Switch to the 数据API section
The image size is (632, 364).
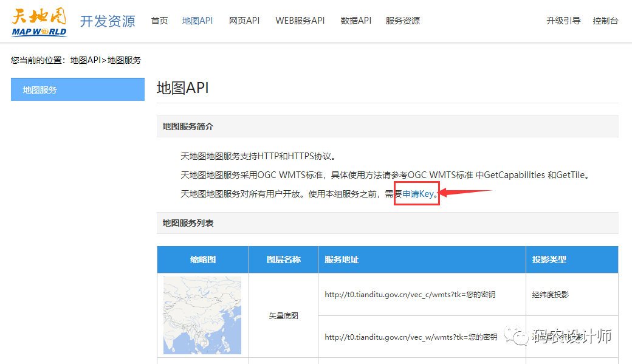[355, 21]
